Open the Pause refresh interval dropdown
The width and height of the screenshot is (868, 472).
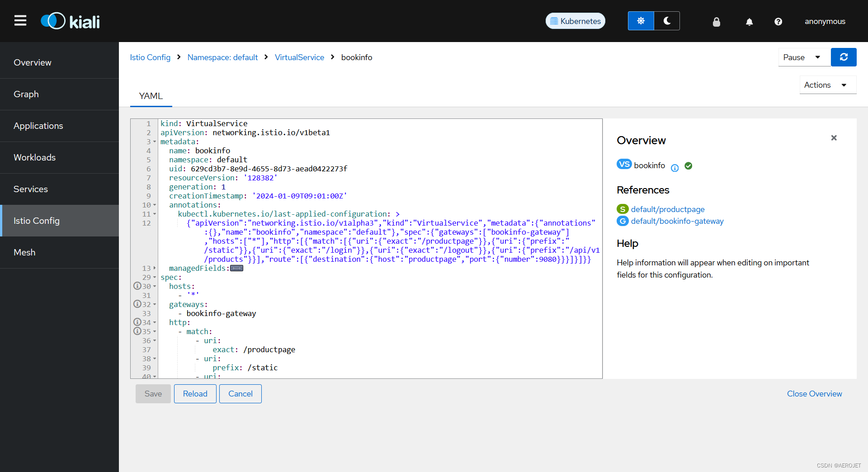click(804, 57)
